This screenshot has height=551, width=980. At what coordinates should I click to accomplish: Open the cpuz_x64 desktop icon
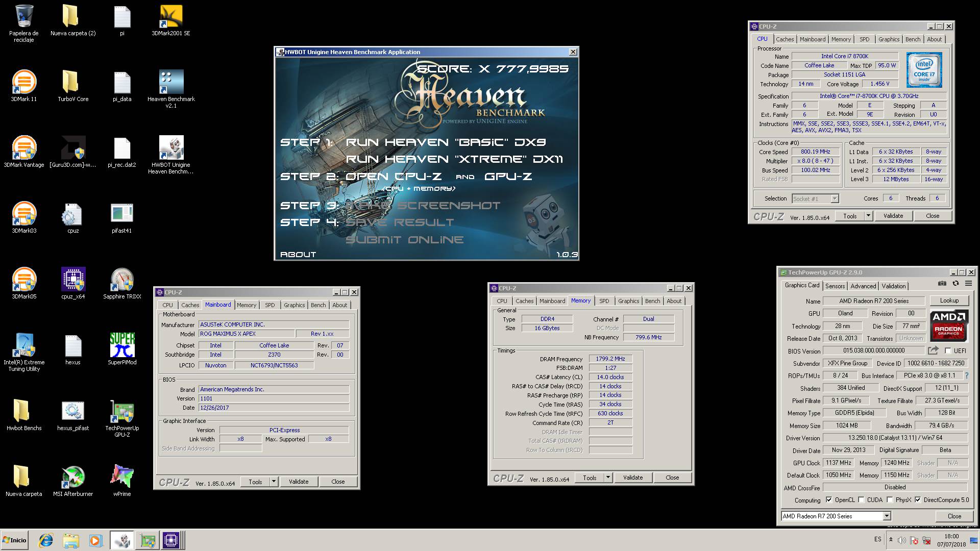pos(73,283)
